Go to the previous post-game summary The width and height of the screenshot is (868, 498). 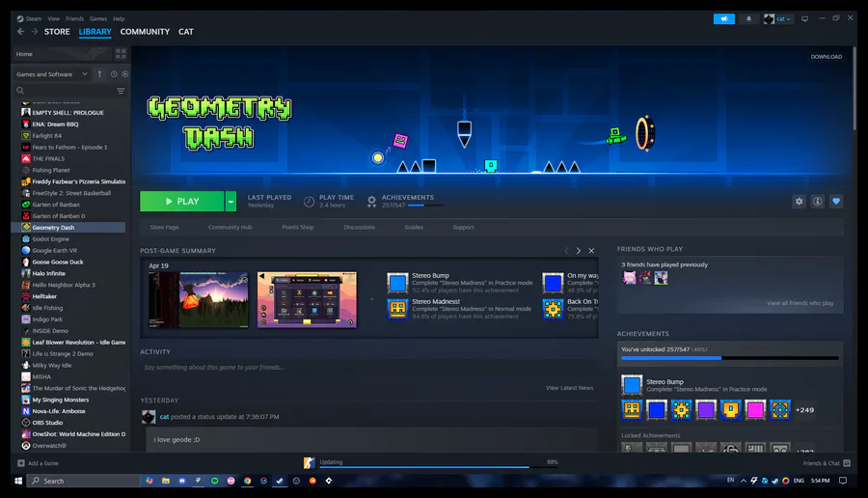pos(566,251)
